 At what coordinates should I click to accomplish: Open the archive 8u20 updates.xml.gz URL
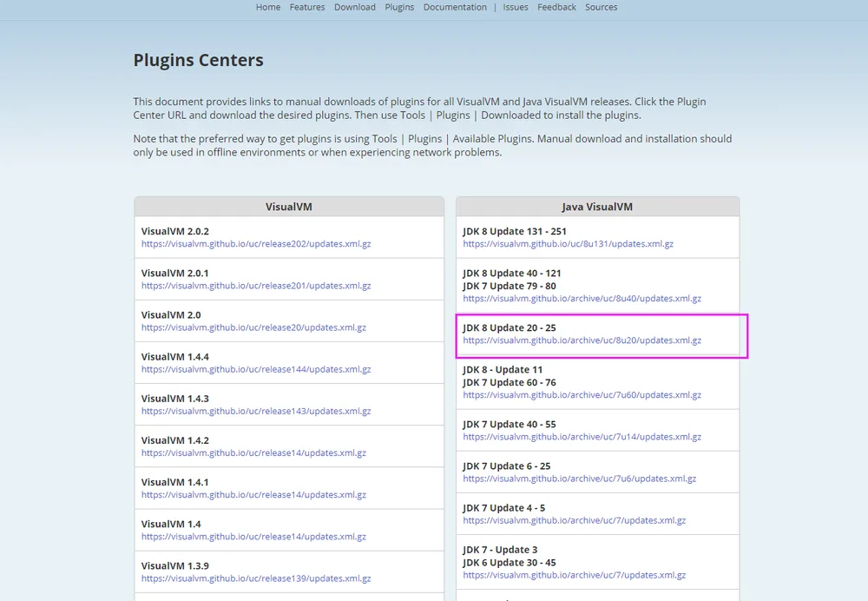click(x=582, y=340)
